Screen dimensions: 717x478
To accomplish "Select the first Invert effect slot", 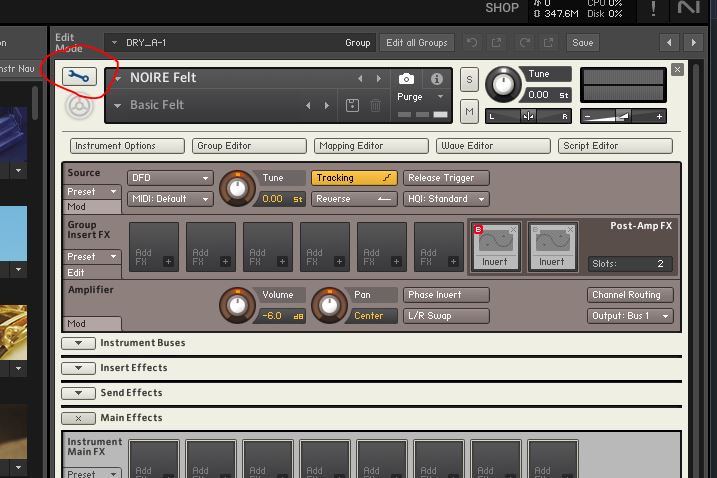I will pyautogui.click(x=494, y=247).
